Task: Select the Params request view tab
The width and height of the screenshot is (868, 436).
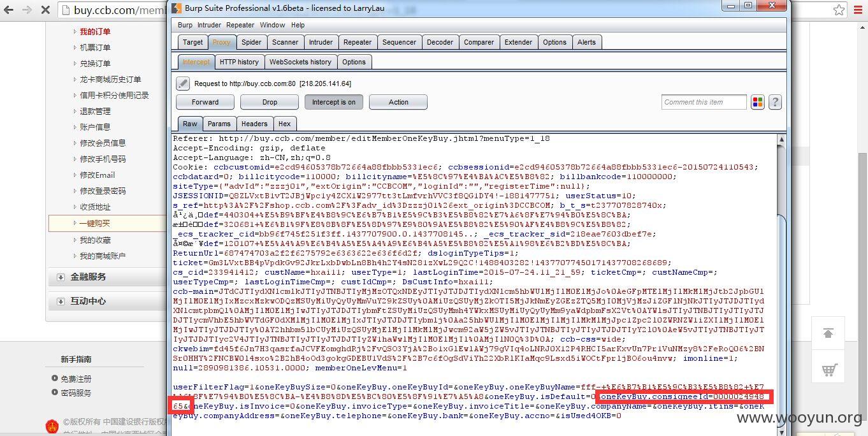Action: tap(219, 124)
